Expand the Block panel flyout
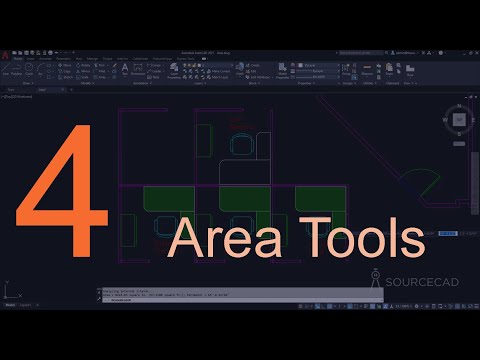 (254, 83)
